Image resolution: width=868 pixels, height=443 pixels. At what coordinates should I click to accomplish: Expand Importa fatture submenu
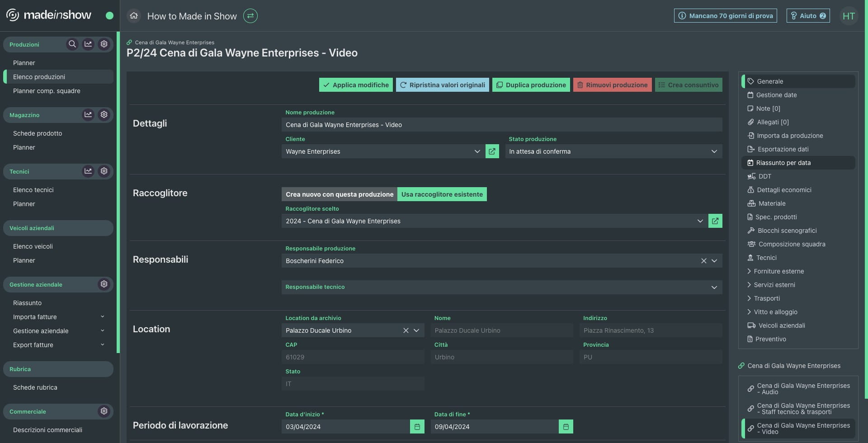[59, 317]
